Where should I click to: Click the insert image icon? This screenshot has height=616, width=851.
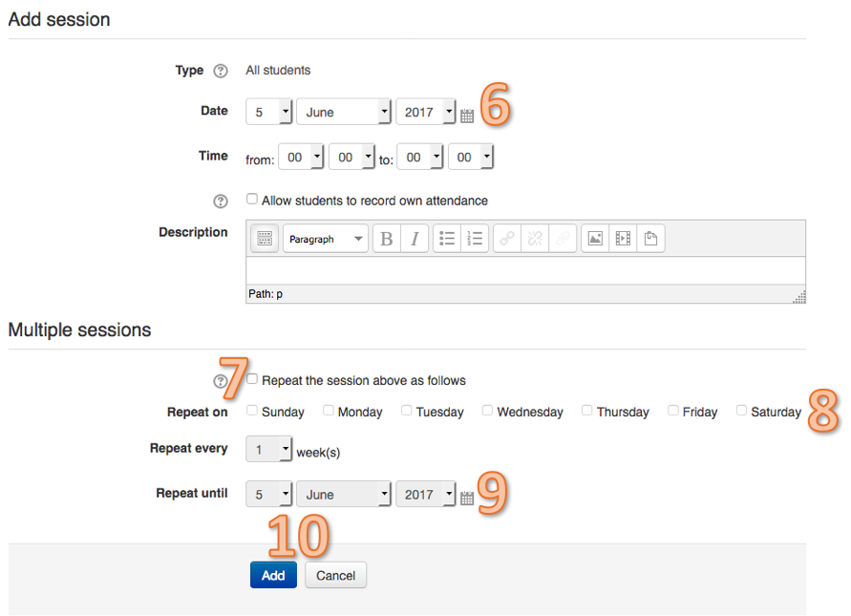tap(595, 238)
